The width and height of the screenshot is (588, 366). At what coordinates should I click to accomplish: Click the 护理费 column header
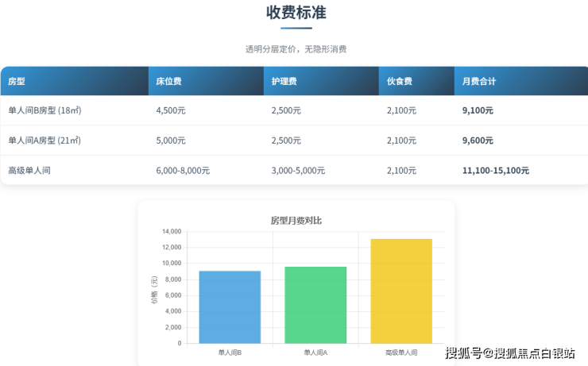click(x=284, y=82)
